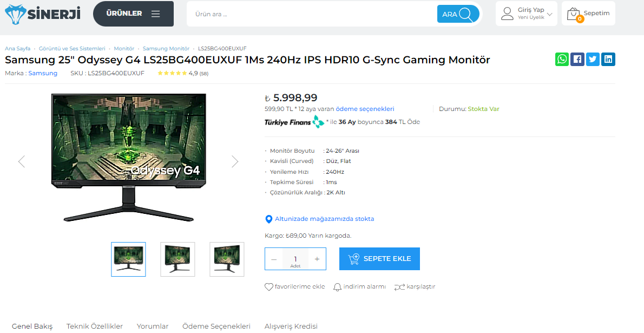644x333 pixels.
Task: Share product on Twitter icon
Action: coord(593,59)
